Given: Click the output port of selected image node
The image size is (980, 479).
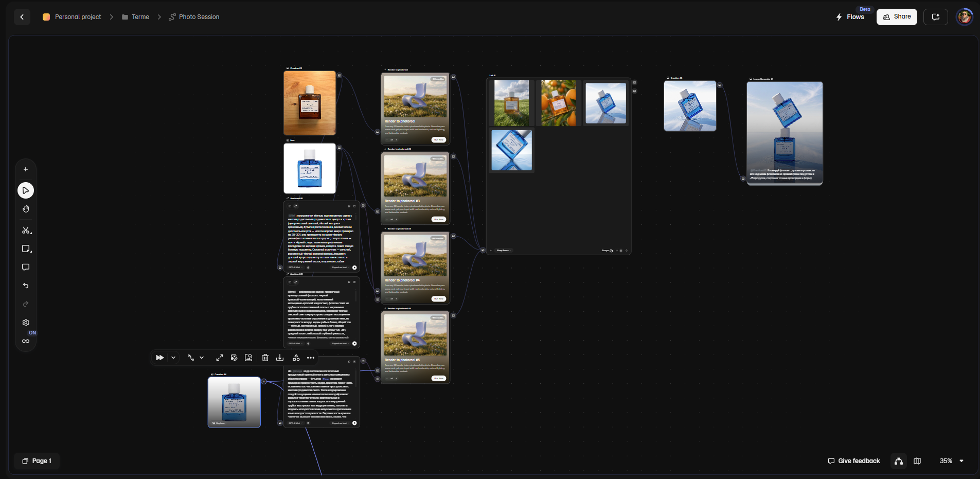Looking at the screenshot, I should [x=264, y=381].
